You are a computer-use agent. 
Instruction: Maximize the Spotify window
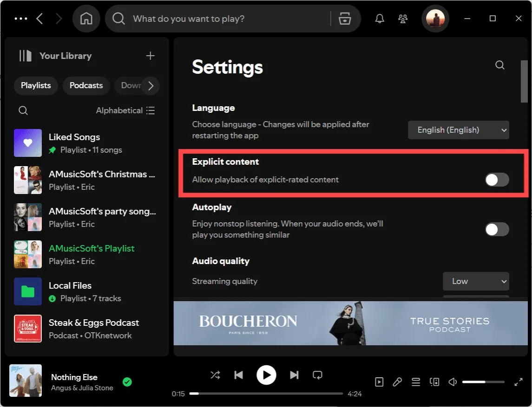coord(493,19)
